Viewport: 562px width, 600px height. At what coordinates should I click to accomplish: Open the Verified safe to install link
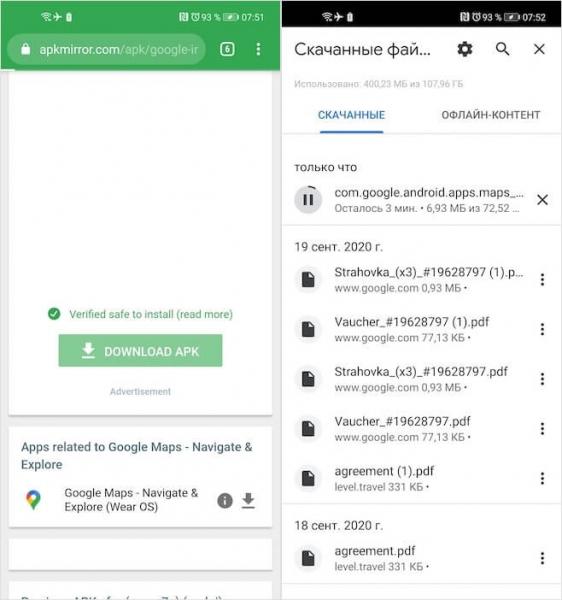pyautogui.click(x=151, y=314)
